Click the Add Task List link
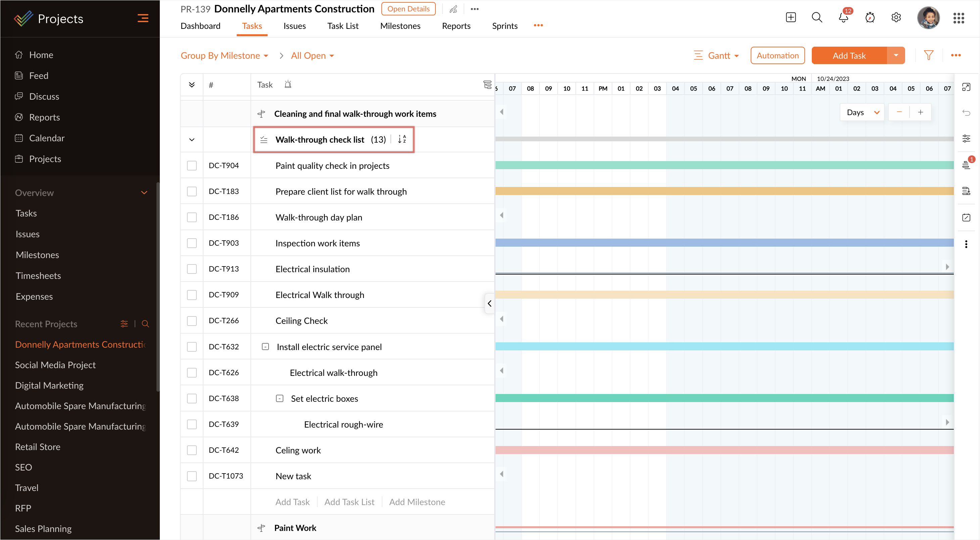This screenshot has height=540, width=980. pyautogui.click(x=349, y=502)
